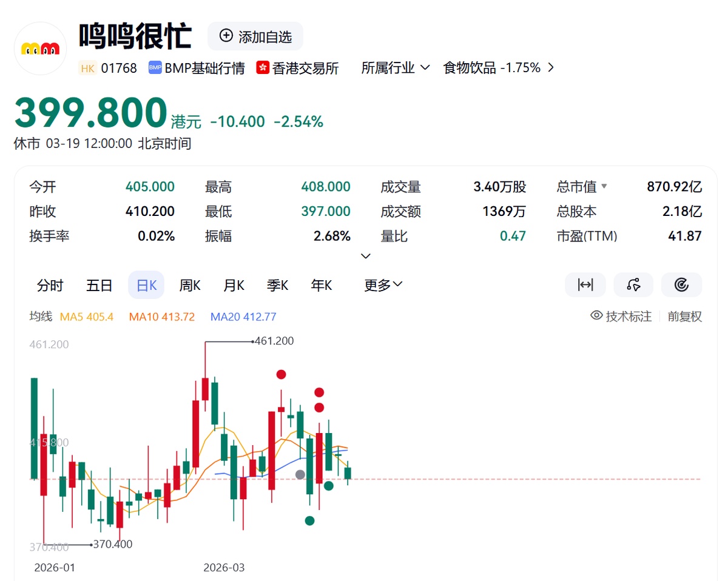The image size is (728, 581).
Task: Toggle the 总市值 dropdown triangle
Action: coord(604,187)
